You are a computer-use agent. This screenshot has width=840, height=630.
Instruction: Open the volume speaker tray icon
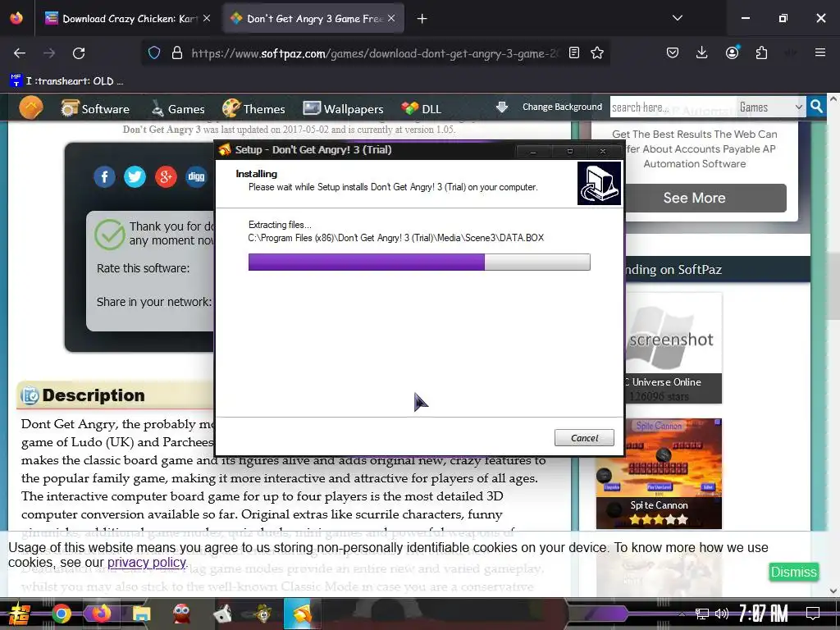[x=722, y=614]
